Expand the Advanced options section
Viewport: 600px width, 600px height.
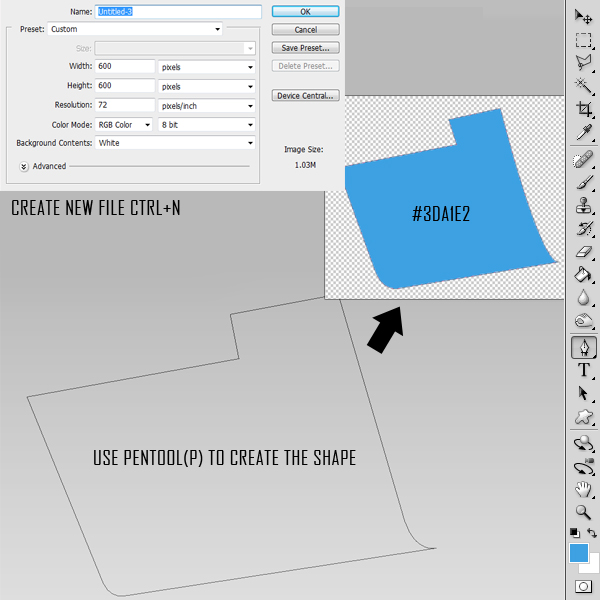pos(23,166)
